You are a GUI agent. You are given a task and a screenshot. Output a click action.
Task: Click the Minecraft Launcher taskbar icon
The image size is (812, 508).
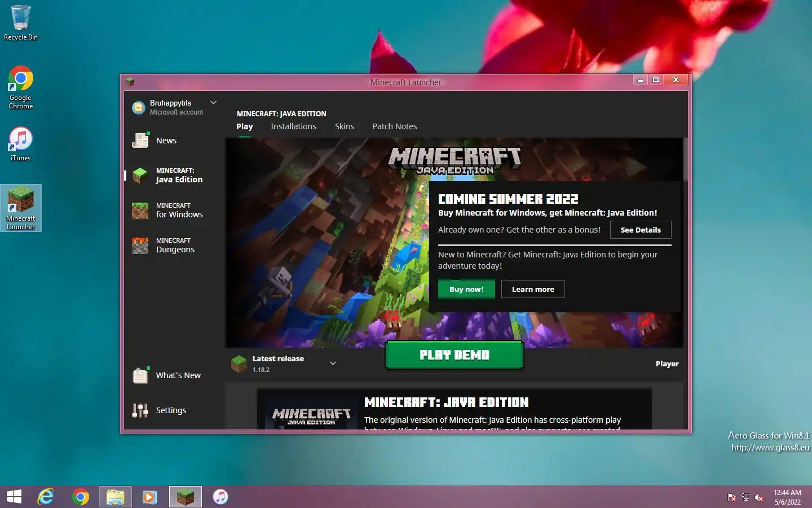pyautogui.click(x=186, y=497)
